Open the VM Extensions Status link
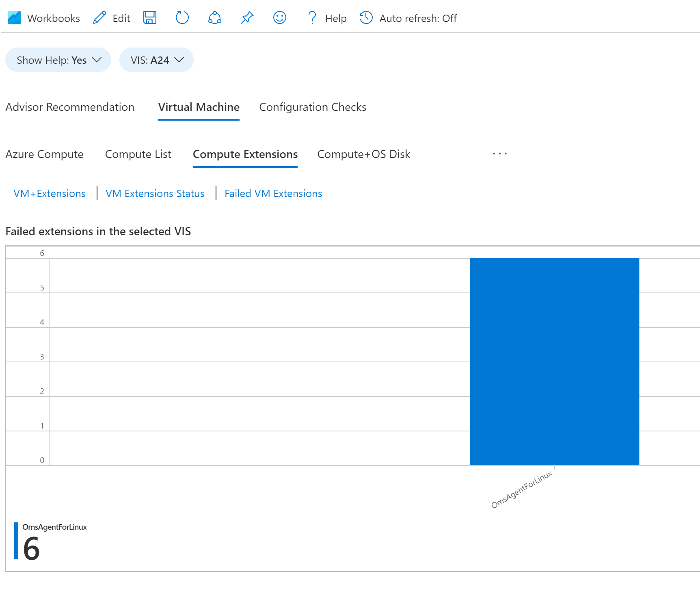Image resolution: width=700 pixels, height=602 pixels. click(x=155, y=193)
